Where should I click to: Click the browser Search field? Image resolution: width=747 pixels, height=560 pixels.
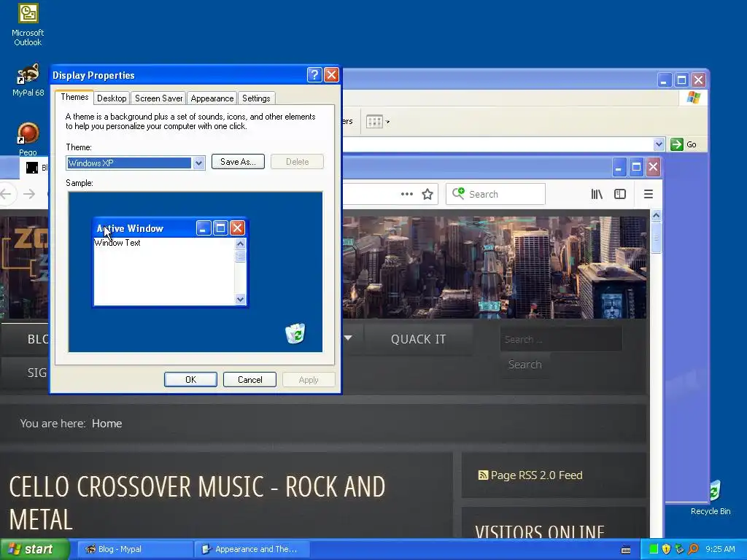click(x=495, y=194)
